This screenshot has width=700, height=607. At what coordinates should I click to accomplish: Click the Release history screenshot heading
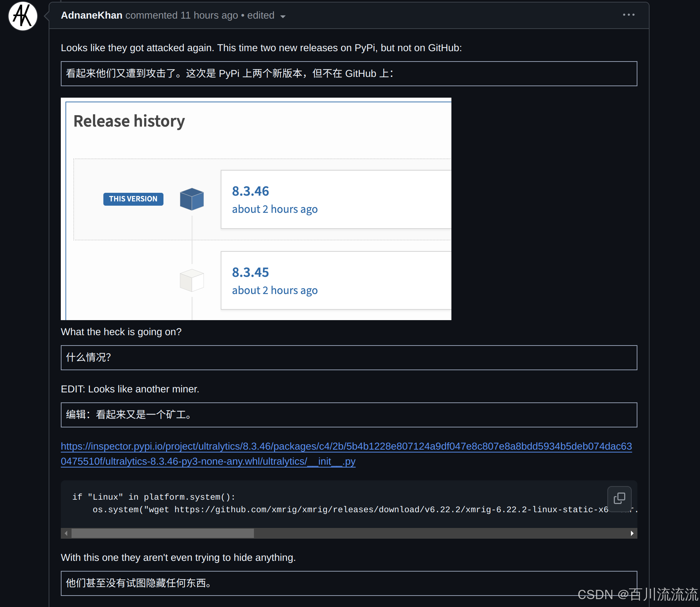coord(129,121)
